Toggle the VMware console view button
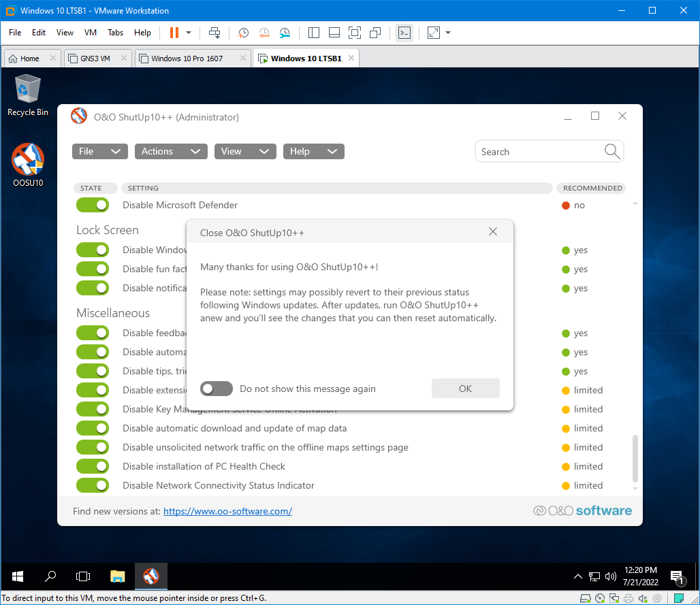This screenshot has height=605, width=700. tap(404, 33)
